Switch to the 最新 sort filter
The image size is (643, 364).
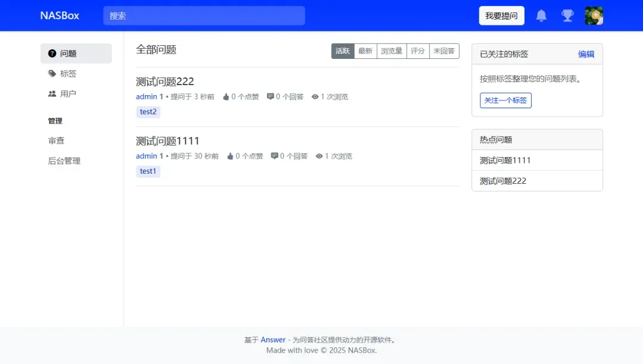click(x=365, y=51)
